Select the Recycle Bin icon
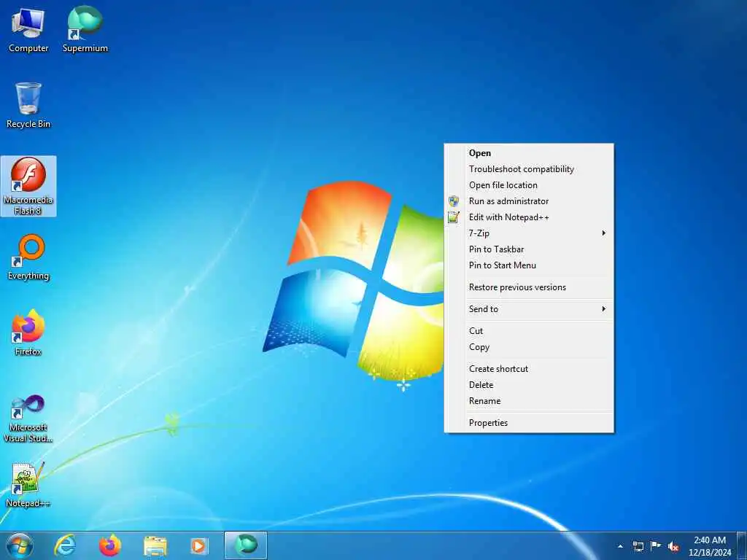747x560 pixels. 28,106
